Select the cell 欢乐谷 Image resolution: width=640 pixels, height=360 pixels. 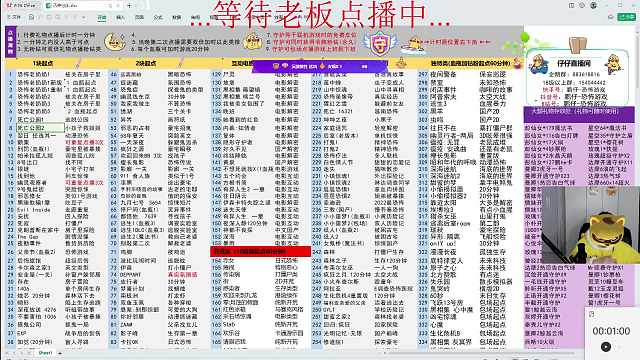click(x=231, y=333)
